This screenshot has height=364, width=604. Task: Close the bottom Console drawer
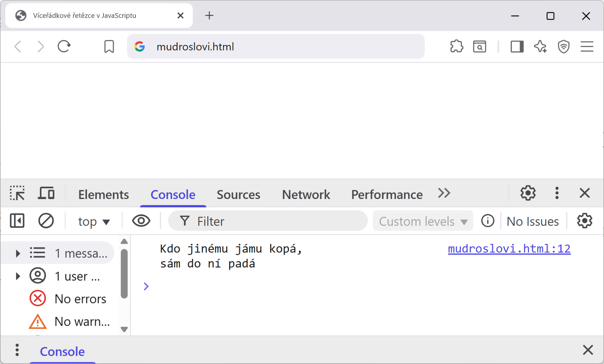(588, 350)
